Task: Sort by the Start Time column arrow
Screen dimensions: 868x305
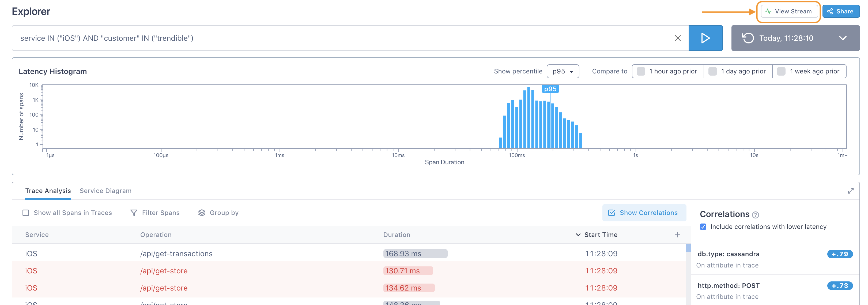Action: [x=578, y=235]
